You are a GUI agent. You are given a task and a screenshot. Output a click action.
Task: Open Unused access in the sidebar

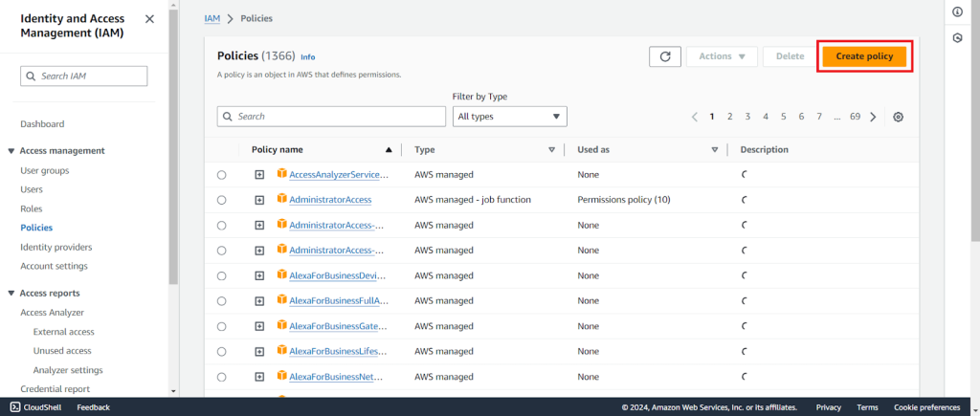pos(62,351)
